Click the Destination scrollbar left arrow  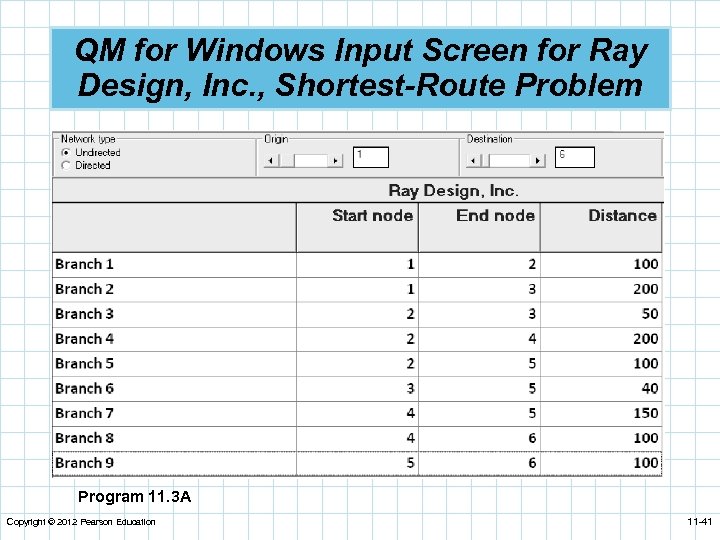(473, 161)
